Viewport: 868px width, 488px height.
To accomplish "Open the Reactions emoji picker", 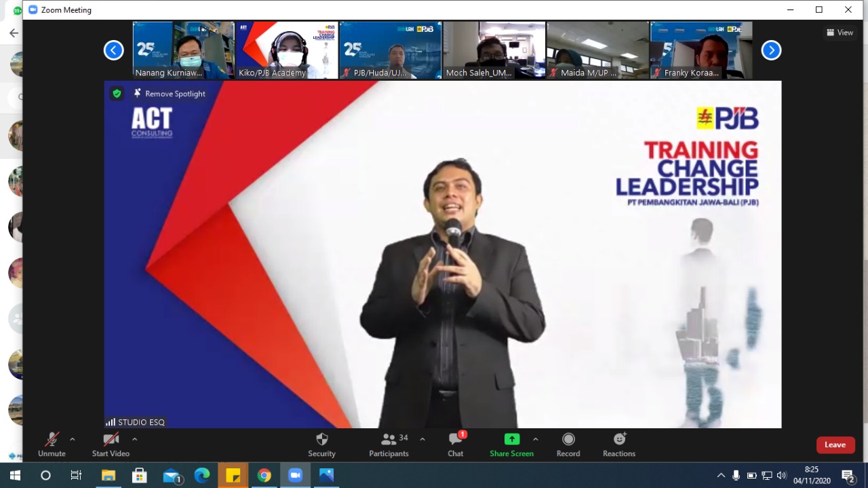I will click(x=619, y=445).
